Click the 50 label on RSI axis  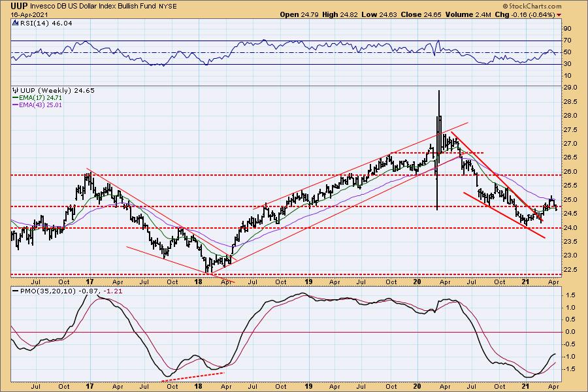(x=567, y=52)
